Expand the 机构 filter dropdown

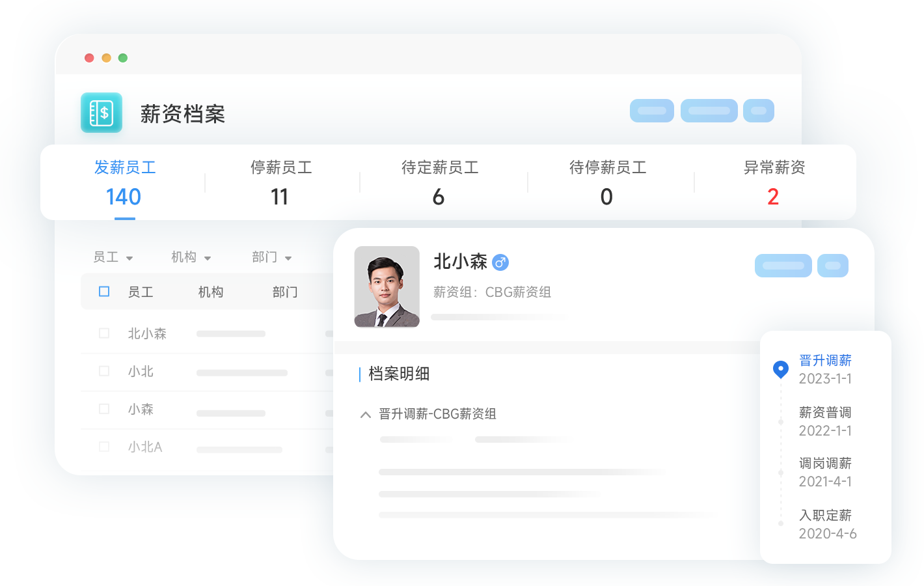tap(191, 258)
